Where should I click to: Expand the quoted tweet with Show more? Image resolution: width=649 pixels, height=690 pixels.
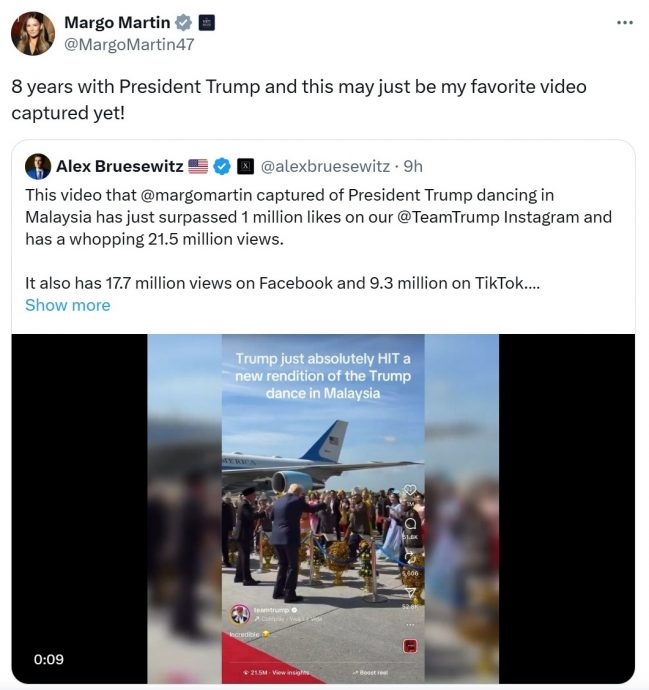pos(68,305)
